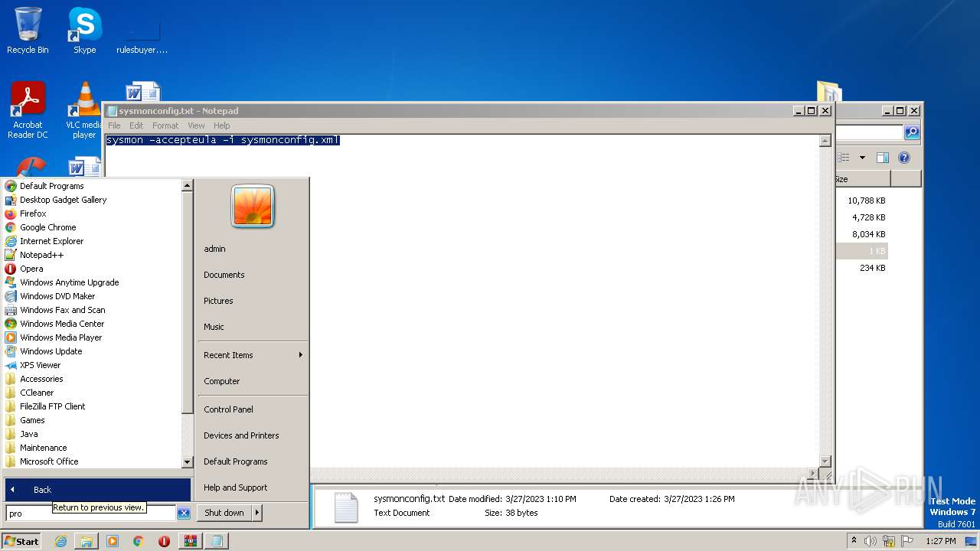Viewport: 980px width, 551px height.
Task: Open Windows Media Player from the programs list
Action: 92,337
